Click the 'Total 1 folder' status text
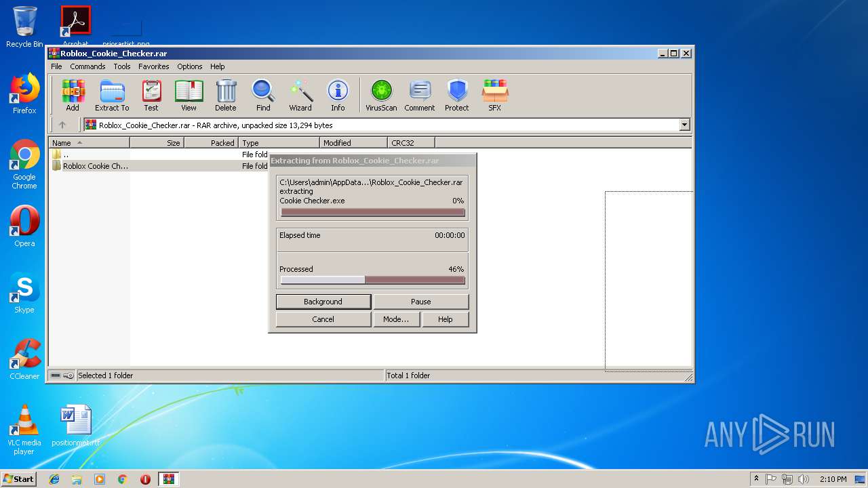This screenshot has height=488, width=868. click(408, 375)
